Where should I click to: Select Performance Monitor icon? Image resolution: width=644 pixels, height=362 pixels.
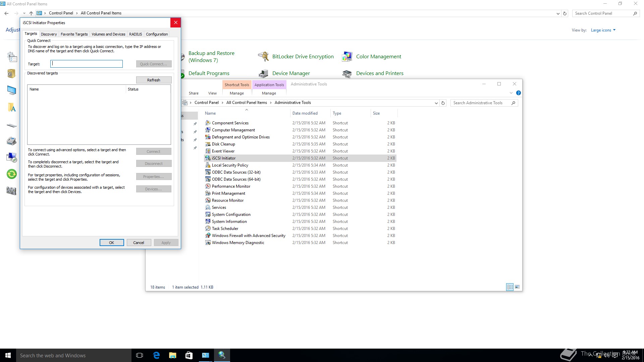pos(208,186)
